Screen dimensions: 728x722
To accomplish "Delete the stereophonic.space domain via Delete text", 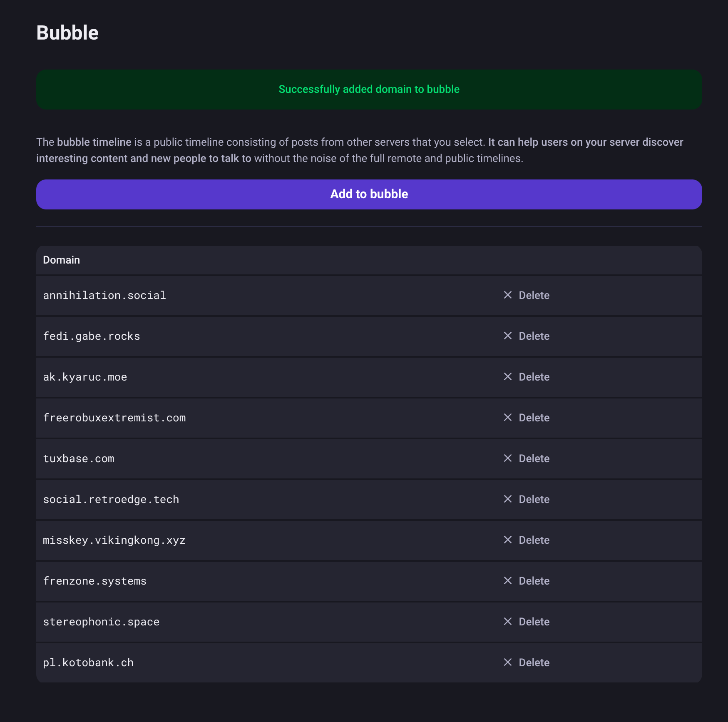I will pos(534,622).
